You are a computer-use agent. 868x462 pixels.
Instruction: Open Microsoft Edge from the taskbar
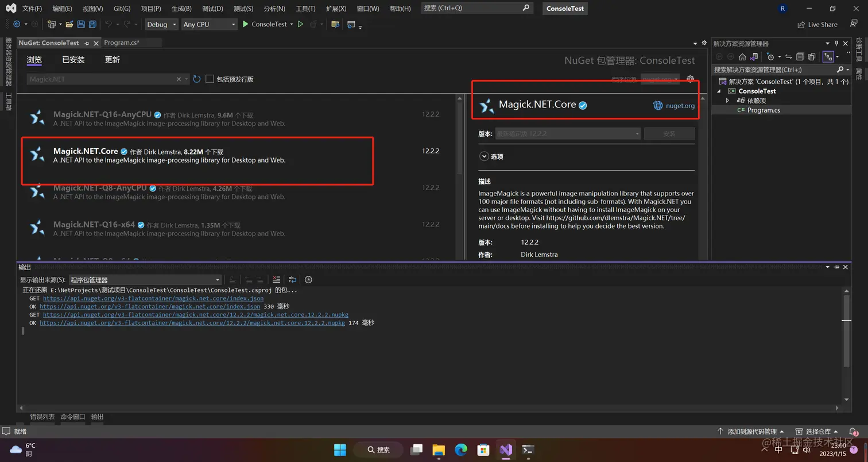click(461, 449)
